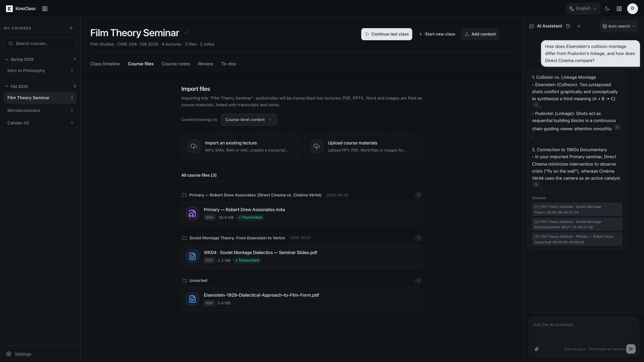Screen dimensions: 644x362
Task: Add a new course with plus icon
Action: click(x=71, y=28)
